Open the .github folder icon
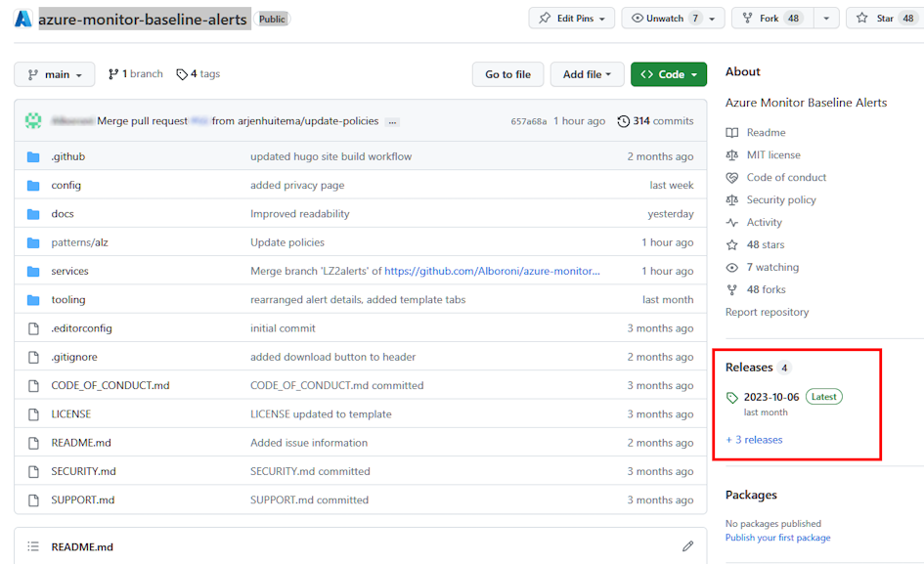Viewport: 924px width, 564px height. coord(33,156)
